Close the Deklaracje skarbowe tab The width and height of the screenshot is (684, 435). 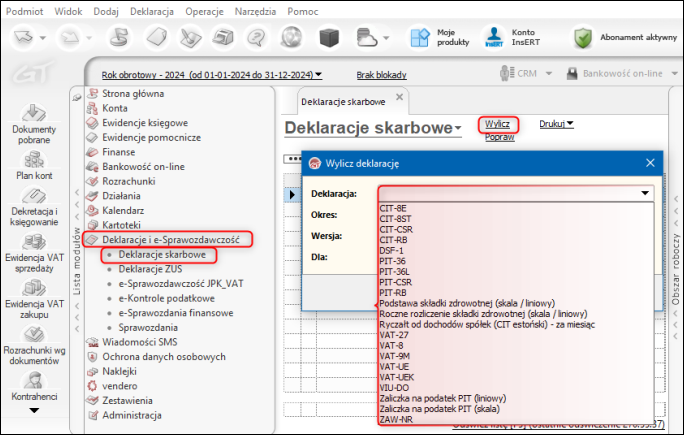coord(399,97)
